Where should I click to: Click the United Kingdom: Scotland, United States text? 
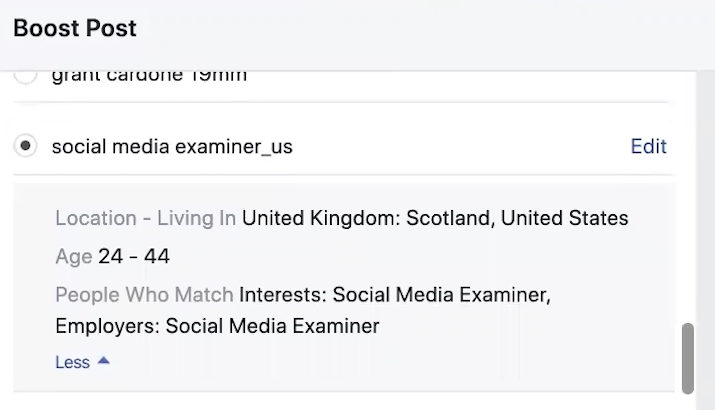[435, 218]
